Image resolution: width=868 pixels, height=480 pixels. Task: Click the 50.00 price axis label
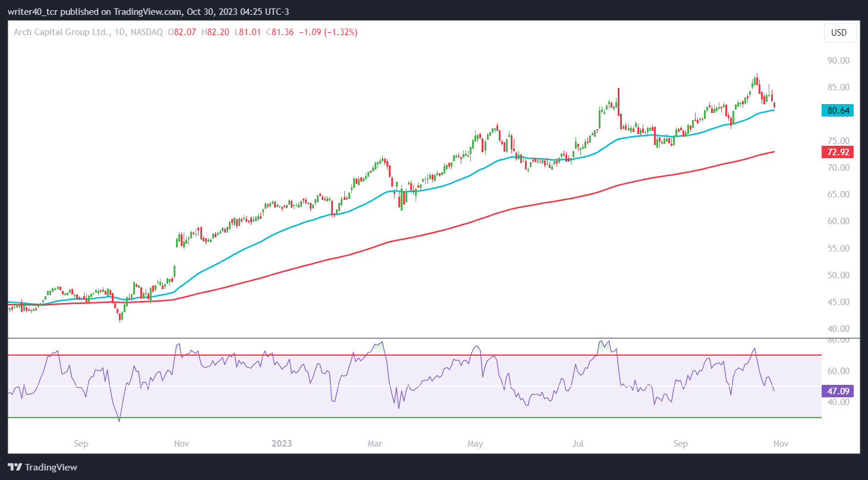click(x=838, y=275)
